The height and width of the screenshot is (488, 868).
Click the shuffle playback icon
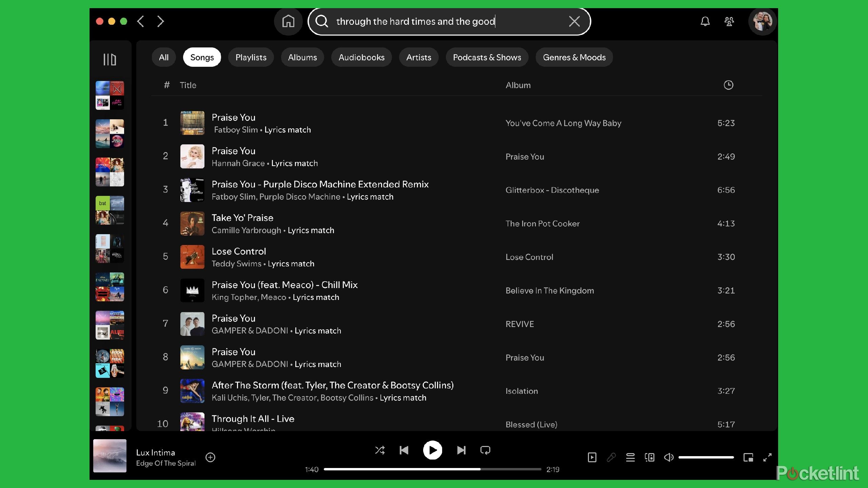[x=379, y=450]
